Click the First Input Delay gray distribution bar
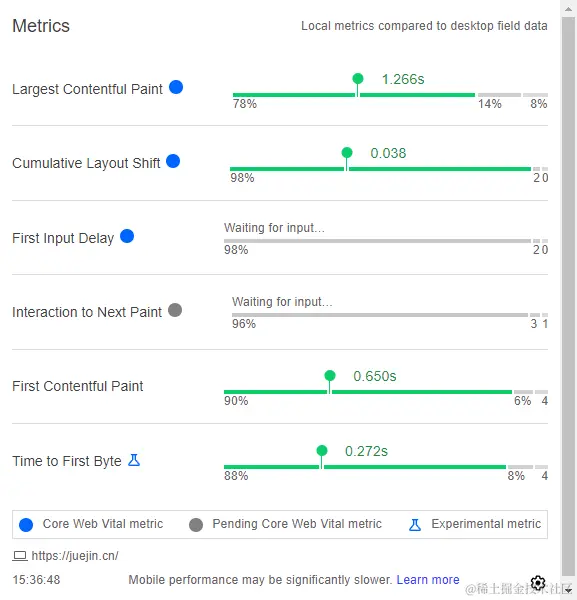 (386, 241)
